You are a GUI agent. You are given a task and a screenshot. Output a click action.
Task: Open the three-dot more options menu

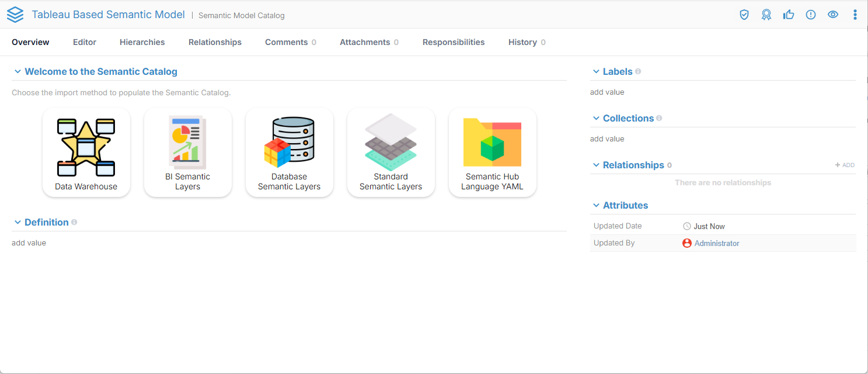pos(855,15)
